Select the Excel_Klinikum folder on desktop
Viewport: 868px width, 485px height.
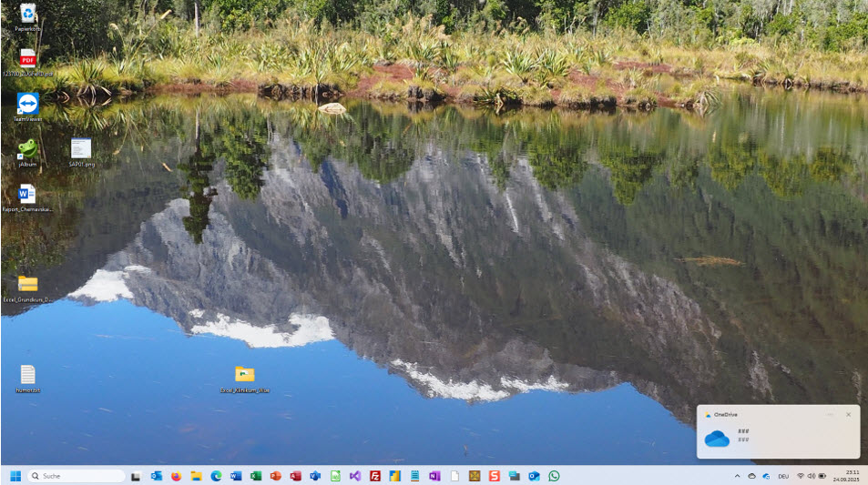pyautogui.click(x=244, y=375)
